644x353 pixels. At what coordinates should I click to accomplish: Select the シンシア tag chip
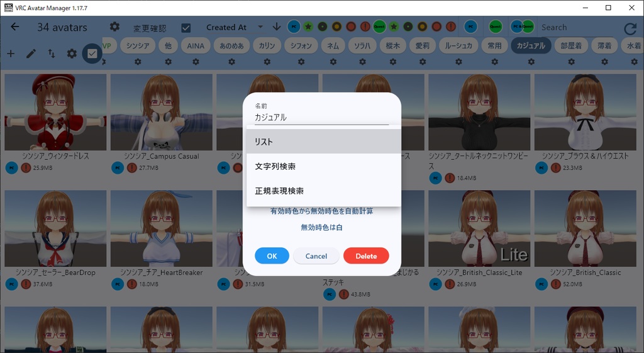pos(138,45)
